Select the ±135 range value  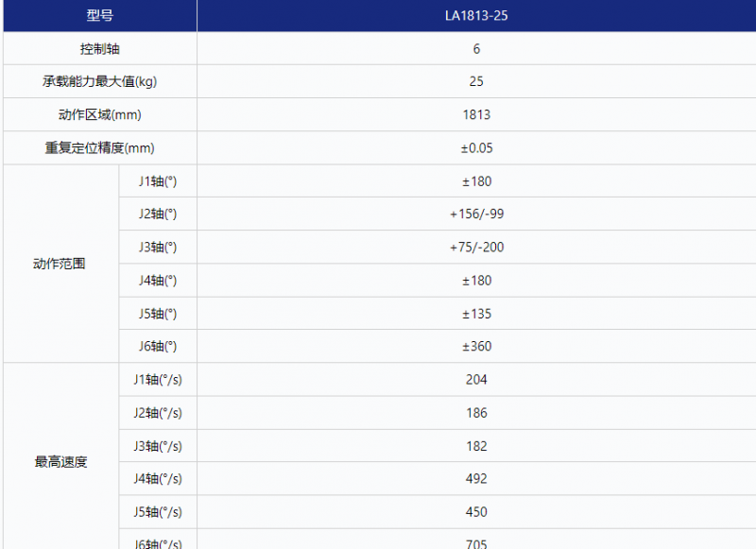(476, 313)
